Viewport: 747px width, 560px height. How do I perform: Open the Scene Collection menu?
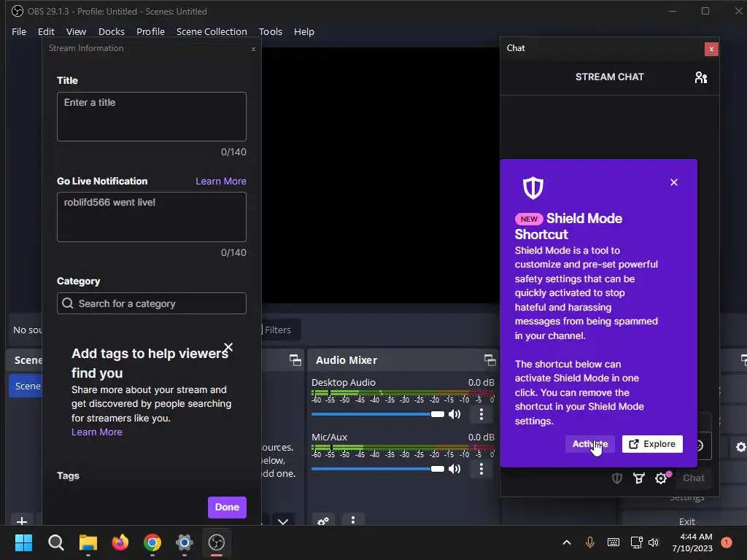click(x=212, y=32)
